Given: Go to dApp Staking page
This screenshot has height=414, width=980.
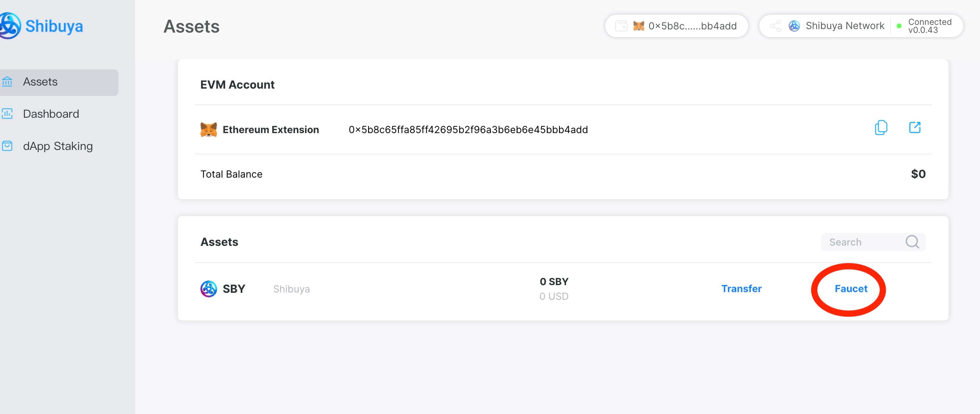Looking at the screenshot, I should point(58,146).
